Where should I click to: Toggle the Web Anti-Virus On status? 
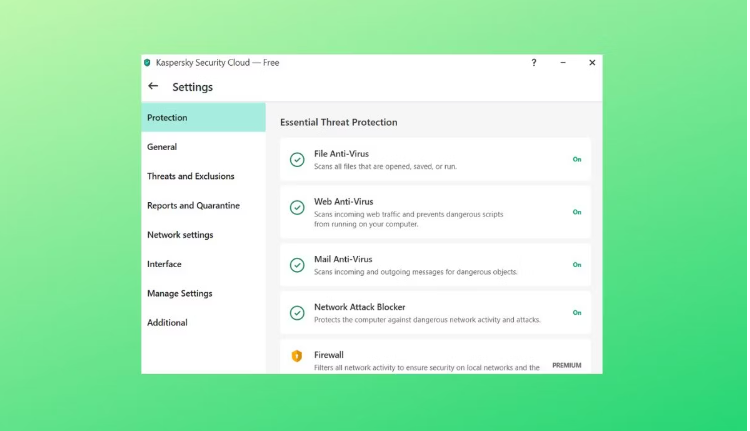point(577,212)
